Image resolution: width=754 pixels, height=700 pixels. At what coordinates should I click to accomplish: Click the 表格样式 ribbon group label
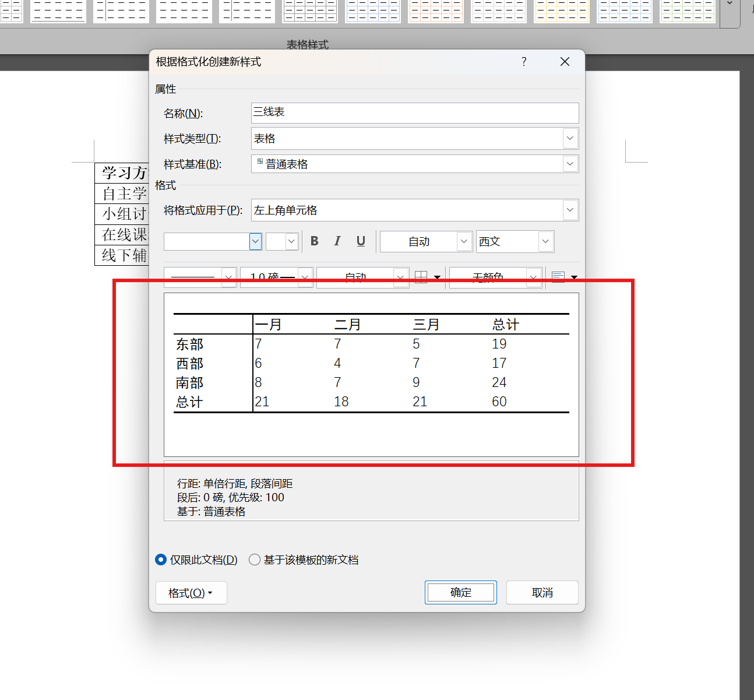click(x=308, y=45)
